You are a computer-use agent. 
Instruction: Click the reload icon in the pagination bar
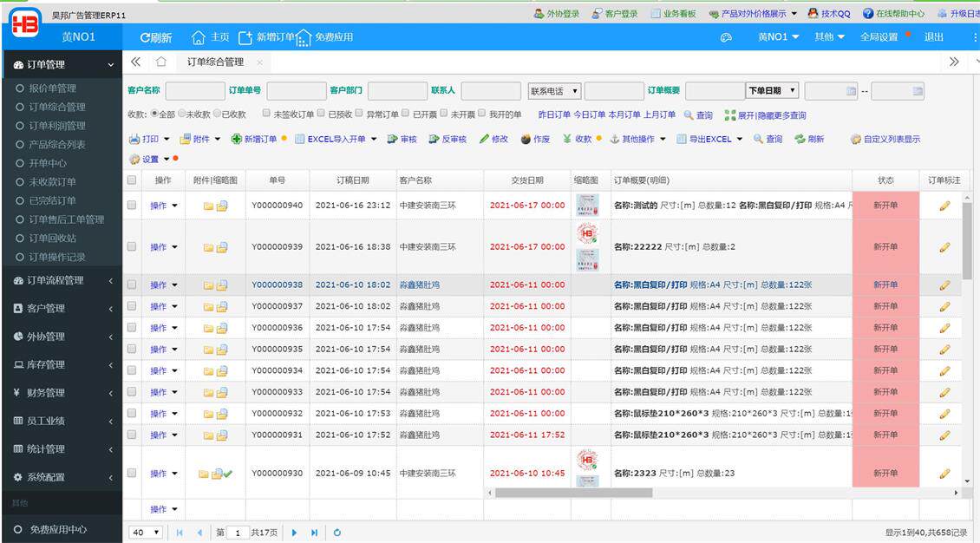(336, 533)
